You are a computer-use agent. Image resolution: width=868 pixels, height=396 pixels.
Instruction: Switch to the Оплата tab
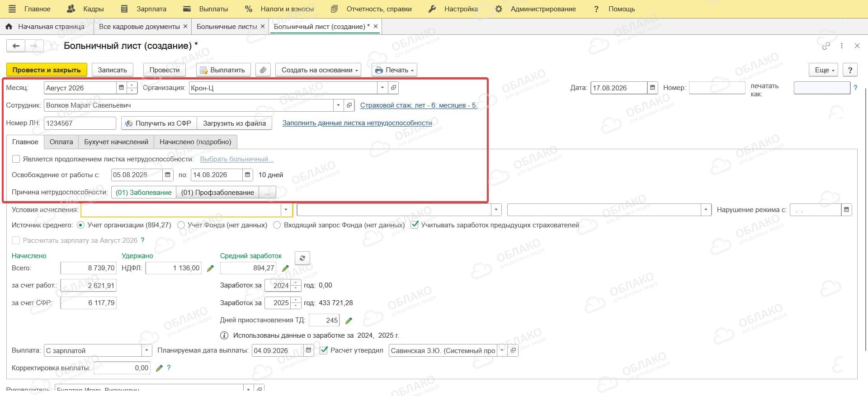pos(61,142)
